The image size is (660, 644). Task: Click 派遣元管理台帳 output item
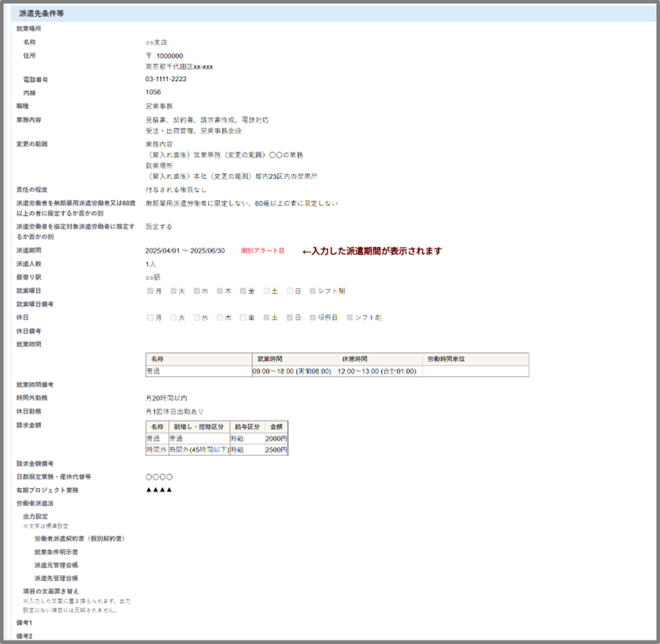click(56, 565)
